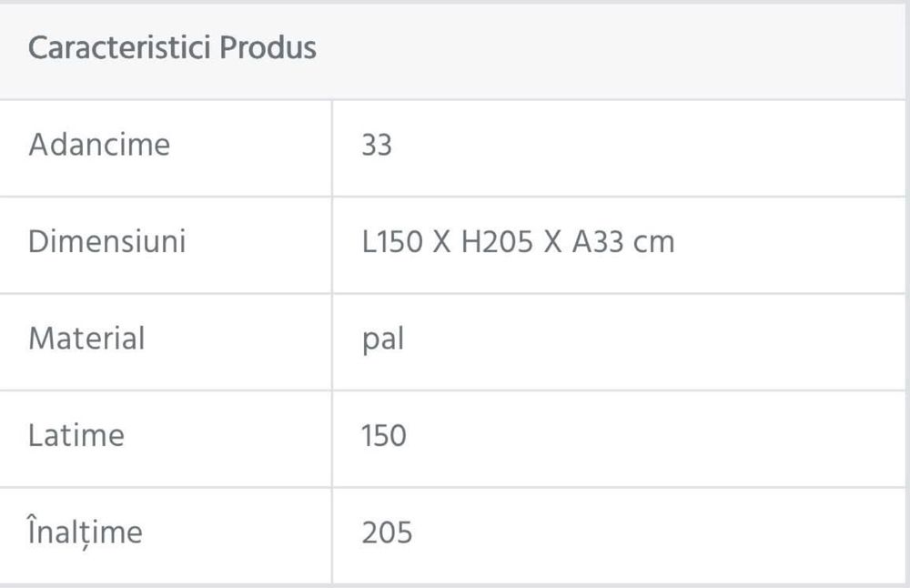
Task: Click the L150 X H205 X A33 cm value
Action: [x=519, y=241]
